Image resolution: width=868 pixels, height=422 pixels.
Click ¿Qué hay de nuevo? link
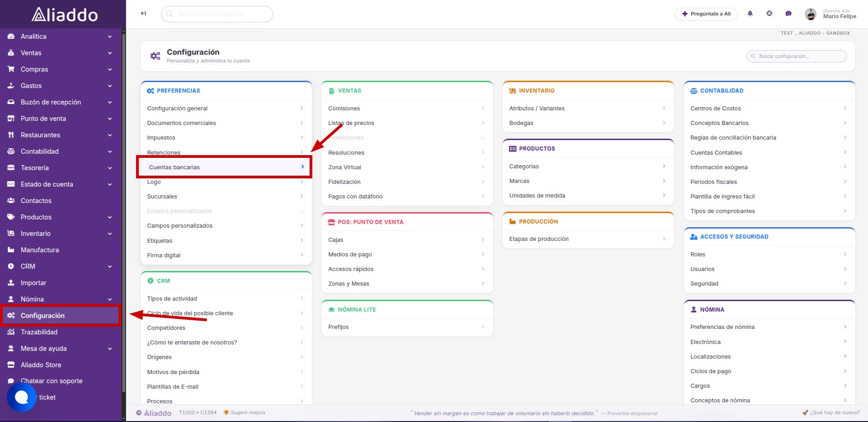tap(831, 412)
